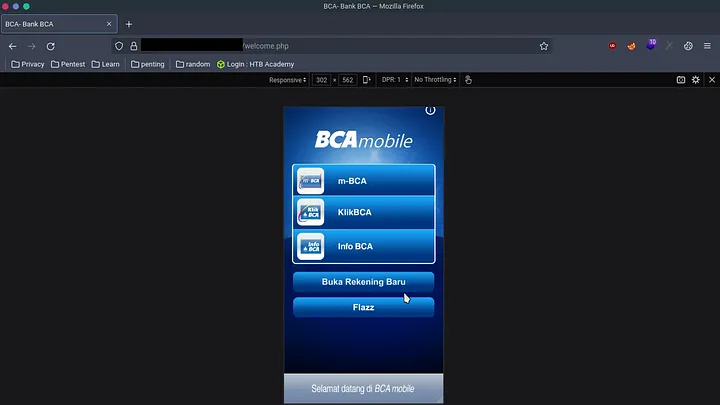Click the BCA mobile logo
The height and width of the screenshot is (405, 720).
[364, 140]
